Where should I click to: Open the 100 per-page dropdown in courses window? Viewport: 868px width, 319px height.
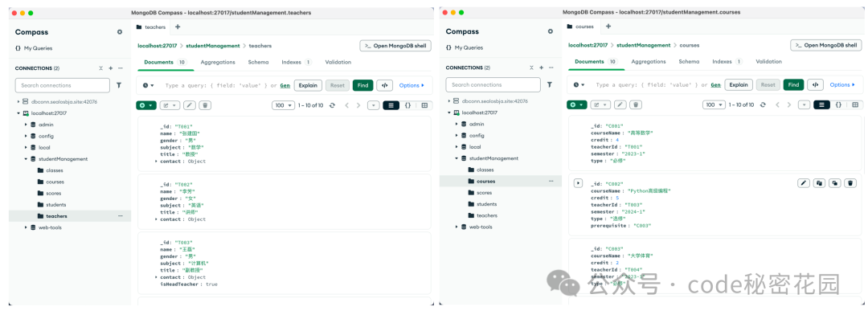[x=714, y=104]
